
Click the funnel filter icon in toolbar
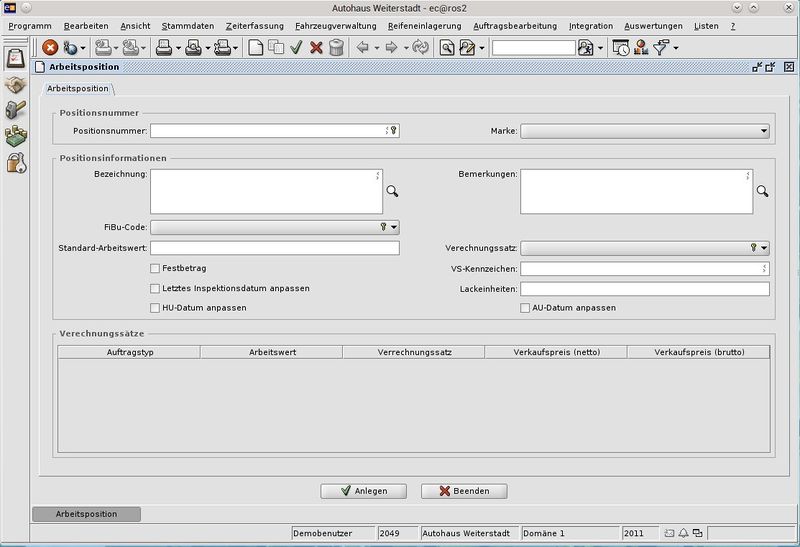click(x=661, y=47)
